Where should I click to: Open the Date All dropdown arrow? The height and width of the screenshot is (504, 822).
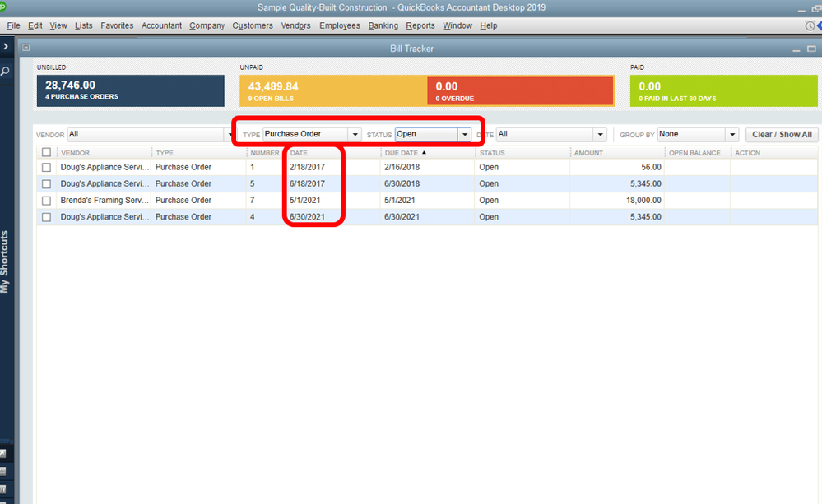(x=600, y=135)
